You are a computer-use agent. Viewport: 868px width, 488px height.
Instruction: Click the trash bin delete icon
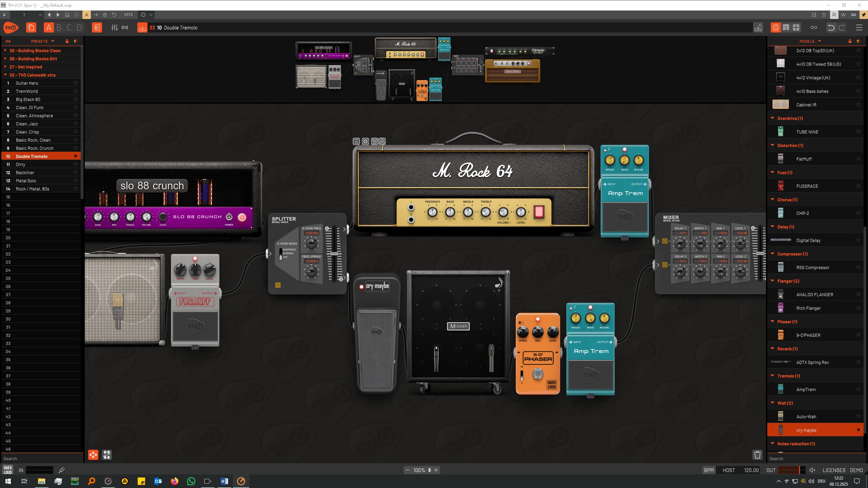tap(757, 454)
